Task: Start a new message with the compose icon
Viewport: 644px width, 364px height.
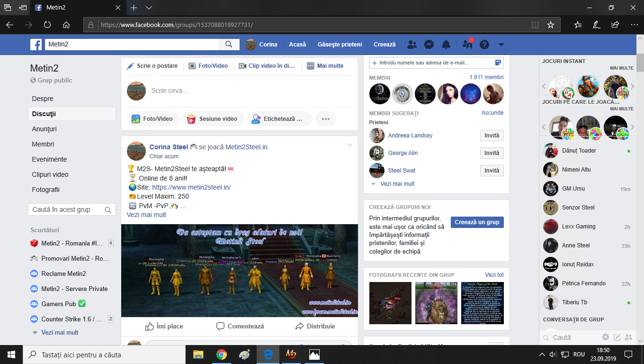Action: tap(617, 337)
